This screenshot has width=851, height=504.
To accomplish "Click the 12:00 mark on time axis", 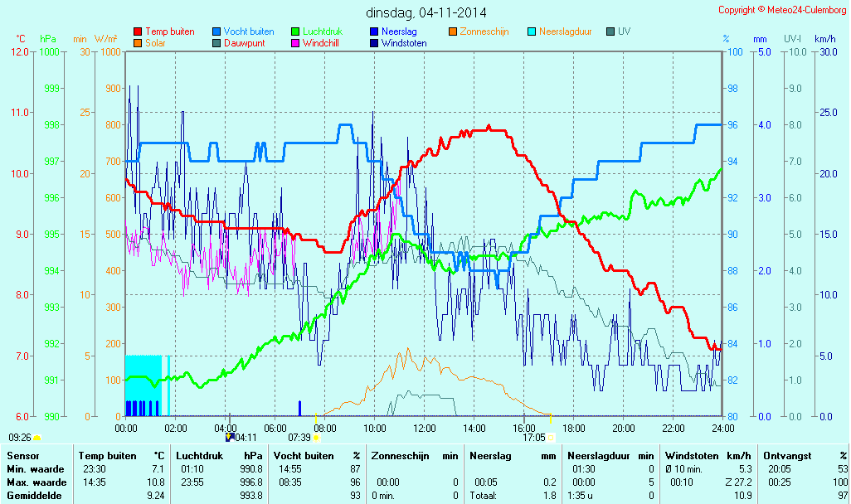I will point(425,428).
